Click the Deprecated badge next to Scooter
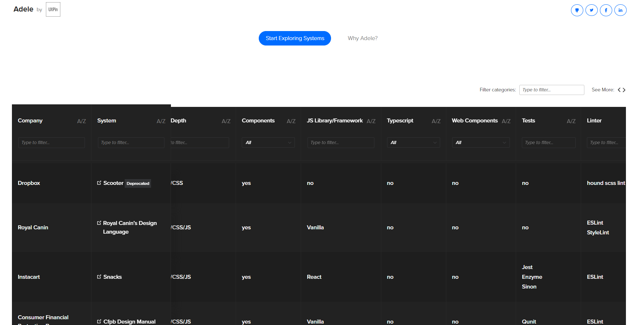This screenshot has width=644, height=325. [138, 183]
